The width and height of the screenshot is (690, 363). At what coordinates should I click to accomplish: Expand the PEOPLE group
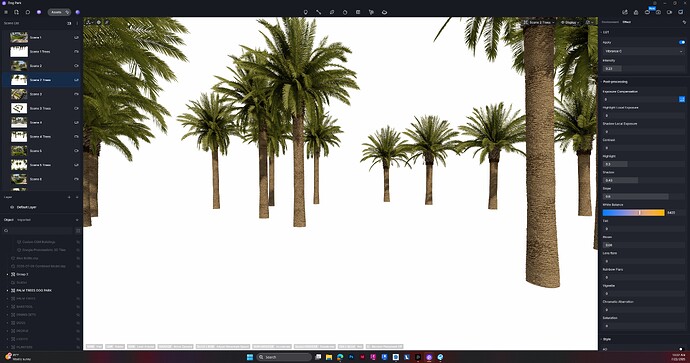pyautogui.click(x=7, y=331)
